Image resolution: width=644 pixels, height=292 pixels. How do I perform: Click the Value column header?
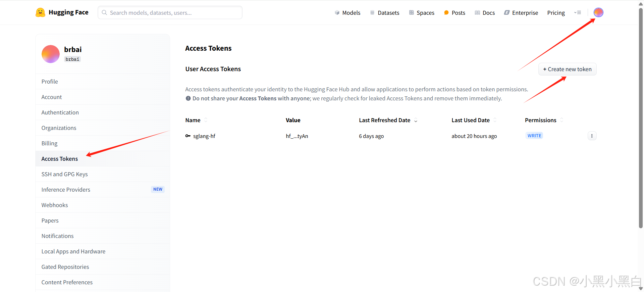tap(293, 120)
